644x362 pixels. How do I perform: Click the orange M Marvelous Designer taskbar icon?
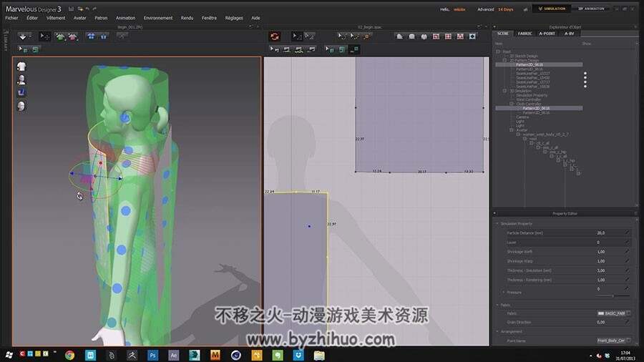point(215,355)
